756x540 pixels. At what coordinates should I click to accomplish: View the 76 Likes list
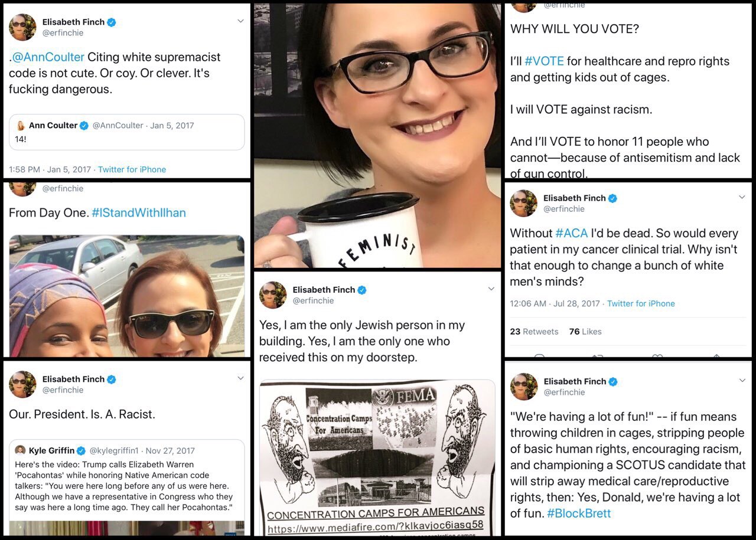click(x=585, y=332)
